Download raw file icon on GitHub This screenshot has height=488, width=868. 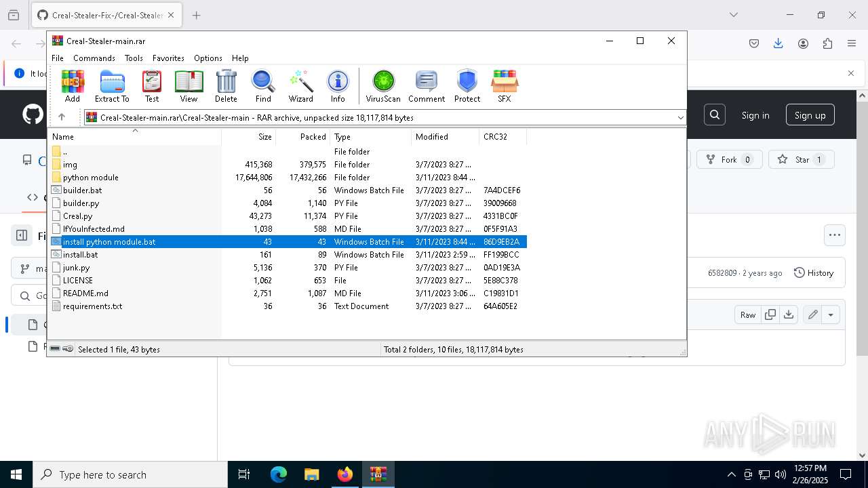point(788,314)
